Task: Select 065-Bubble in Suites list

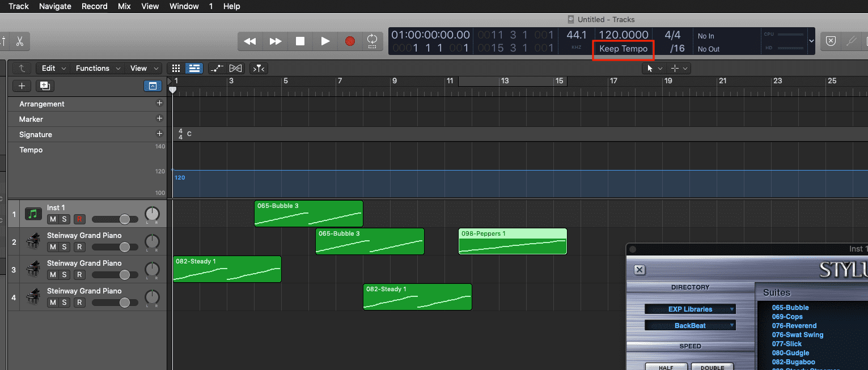Action: point(790,308)
